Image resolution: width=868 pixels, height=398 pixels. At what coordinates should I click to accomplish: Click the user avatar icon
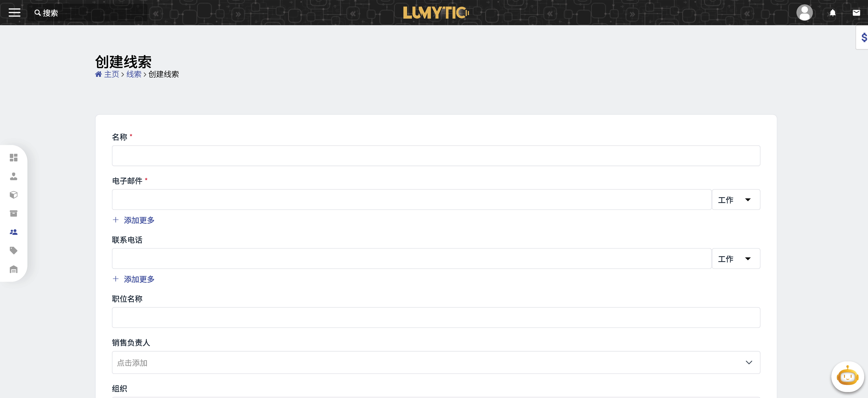point(804,13)
